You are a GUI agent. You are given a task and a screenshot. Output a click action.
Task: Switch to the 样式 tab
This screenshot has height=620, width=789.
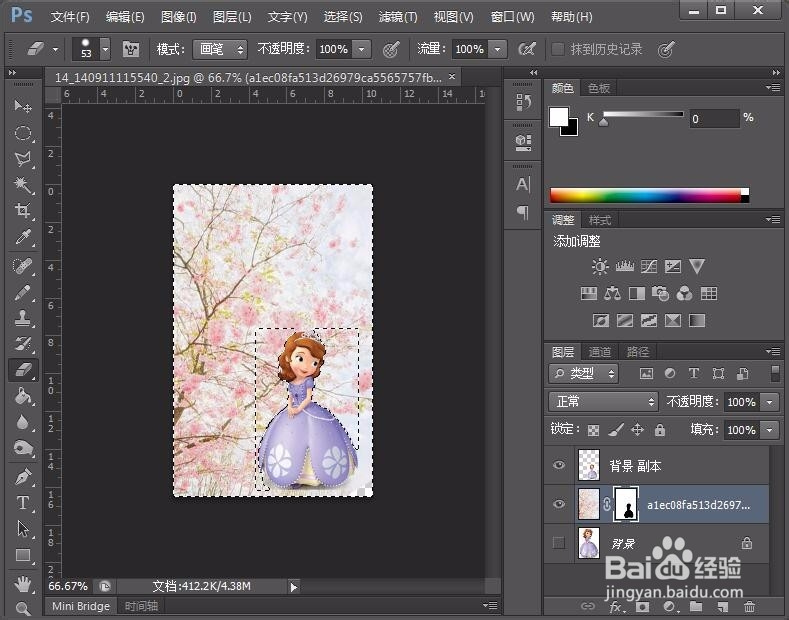tap(600, 220)
